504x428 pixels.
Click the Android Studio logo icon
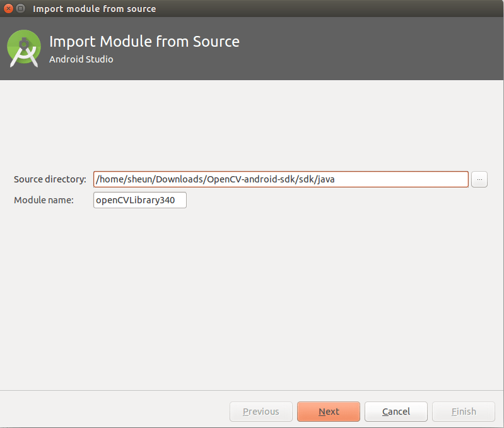tap(24, 49)
